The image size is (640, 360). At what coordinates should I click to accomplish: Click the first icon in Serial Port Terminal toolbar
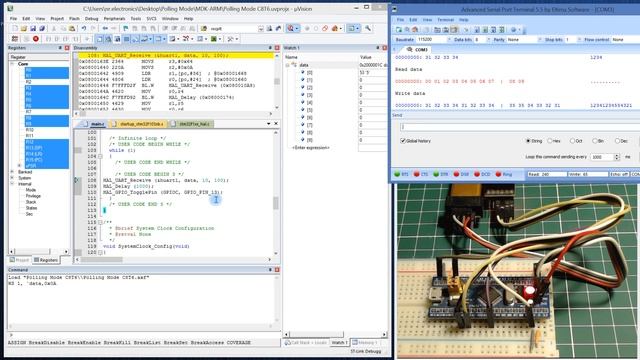(399, 30)
